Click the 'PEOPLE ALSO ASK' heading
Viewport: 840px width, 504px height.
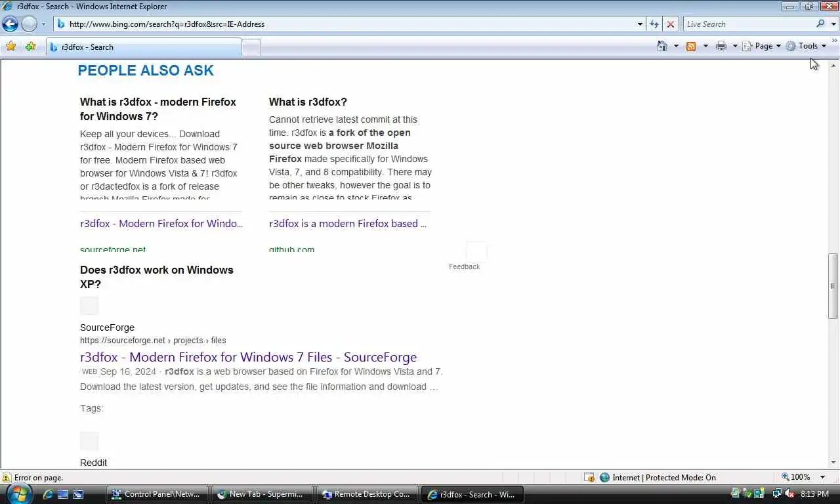point(146,70)
